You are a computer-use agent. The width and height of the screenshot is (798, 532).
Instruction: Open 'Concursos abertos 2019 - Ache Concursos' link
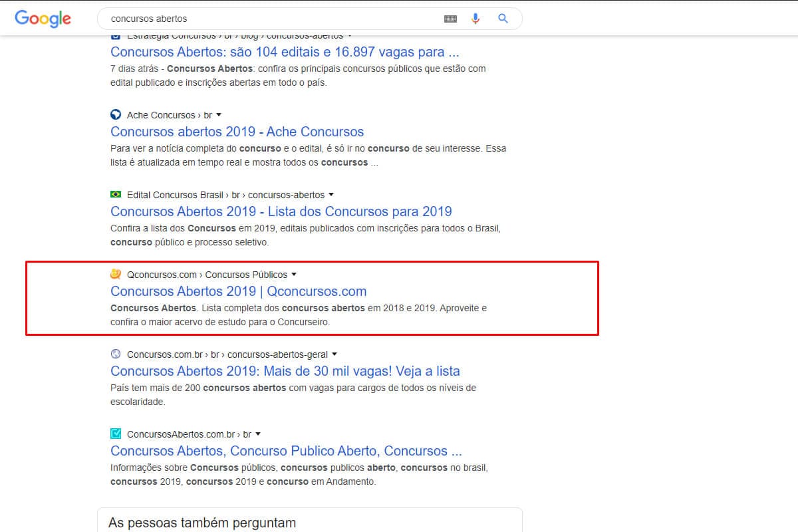click(237, 132)
